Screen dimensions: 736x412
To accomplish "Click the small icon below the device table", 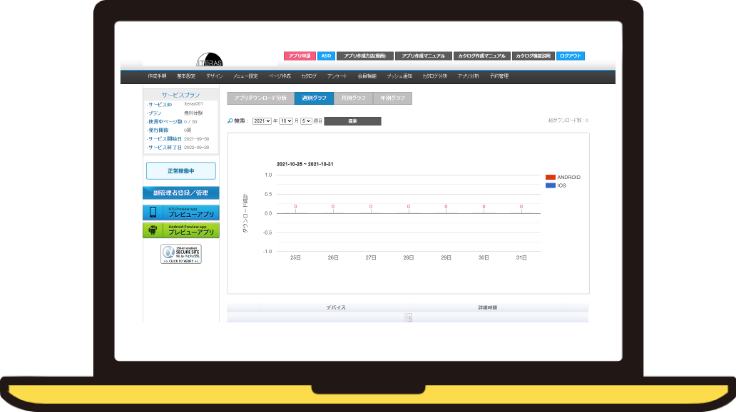I will pyautogui.click(x=408, y=317).
